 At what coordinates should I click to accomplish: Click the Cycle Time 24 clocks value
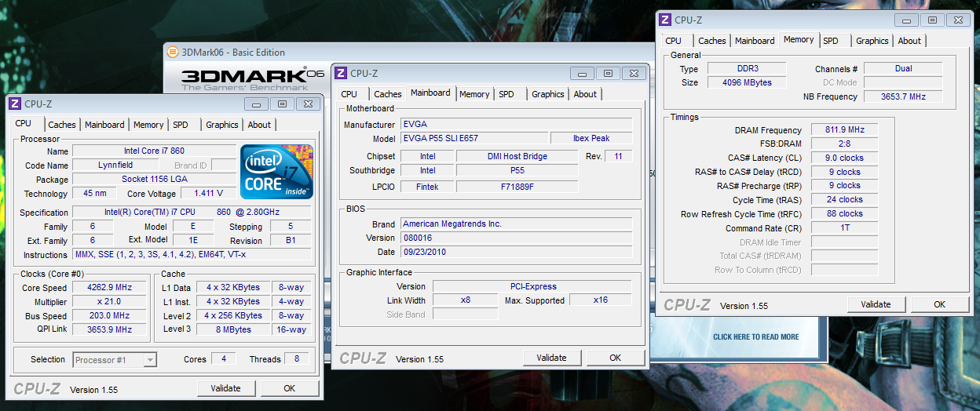coord(844,199)
